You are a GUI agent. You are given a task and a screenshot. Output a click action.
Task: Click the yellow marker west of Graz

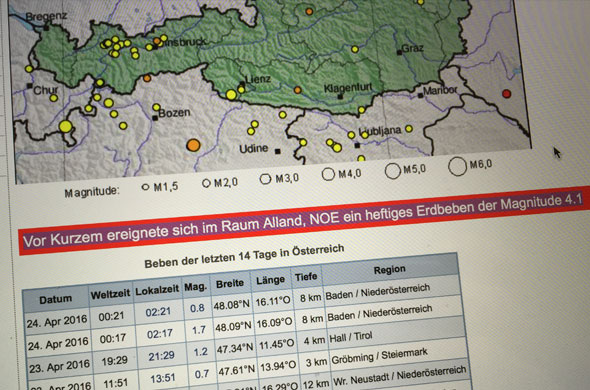click(355, 49)
